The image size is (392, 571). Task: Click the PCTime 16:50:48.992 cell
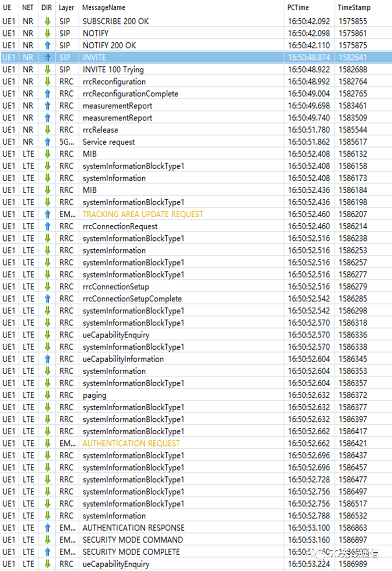point(309,81)
